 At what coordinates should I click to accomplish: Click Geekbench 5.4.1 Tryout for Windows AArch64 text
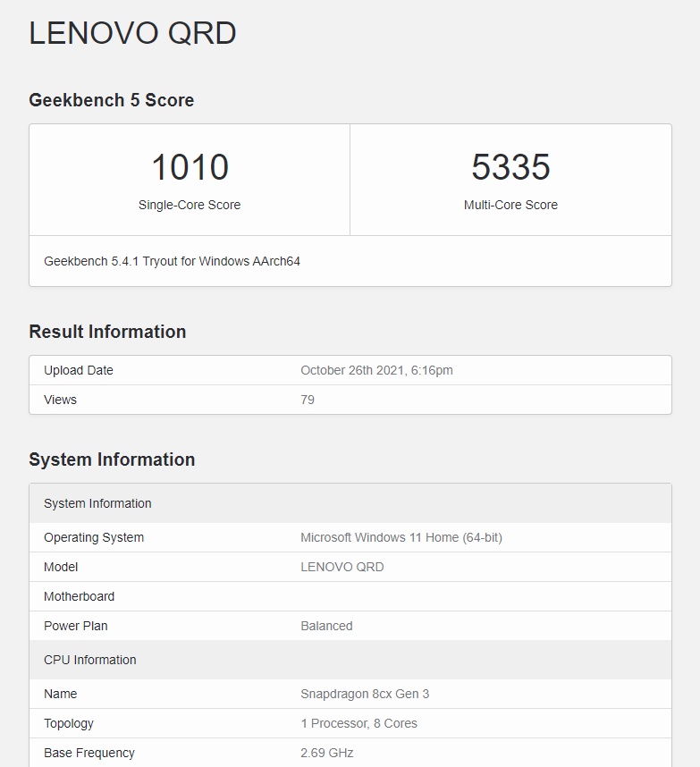172,261
